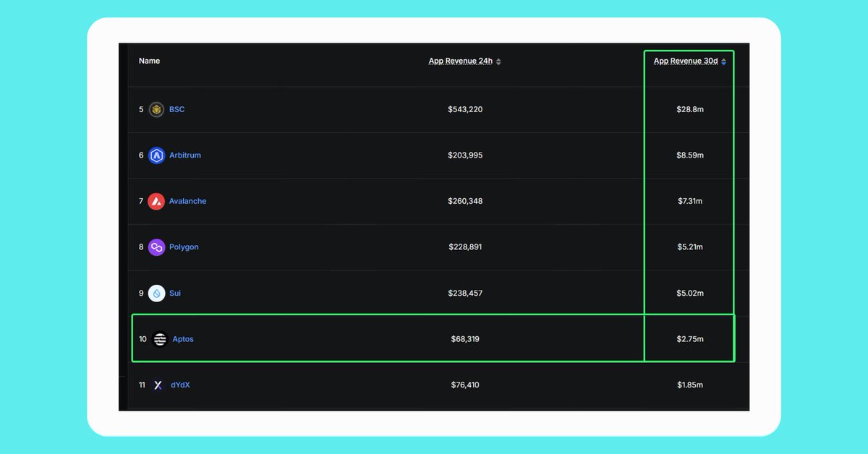This screenshot has width=868, height=454.
Task: Open the dYdX chain link
Action: click(x=180, y=385)
